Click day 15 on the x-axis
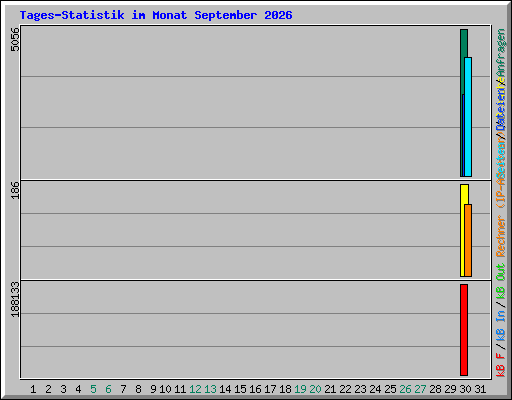The height and width of the screenshot is (400, 512). (240, 389)
